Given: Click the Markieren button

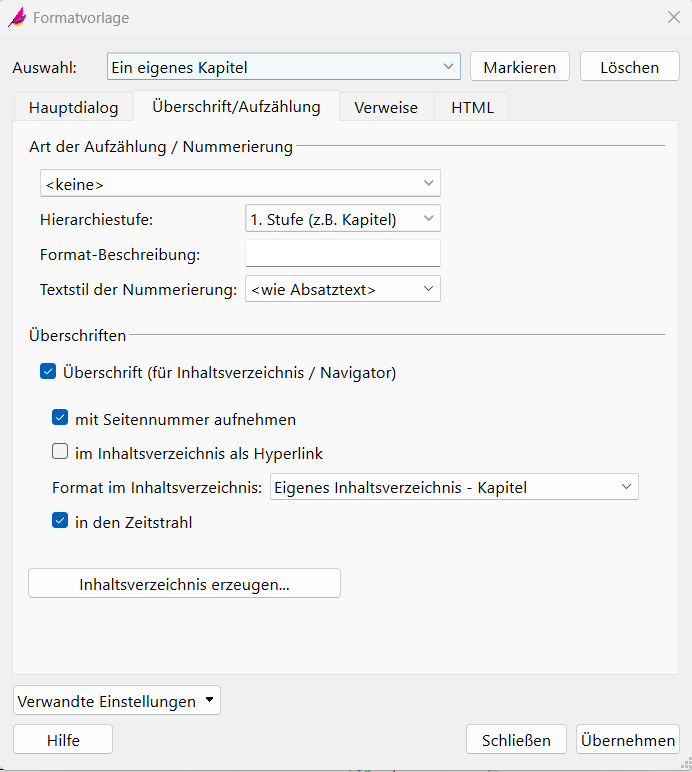Looking at the screenshot, I should tap(519, 67).
